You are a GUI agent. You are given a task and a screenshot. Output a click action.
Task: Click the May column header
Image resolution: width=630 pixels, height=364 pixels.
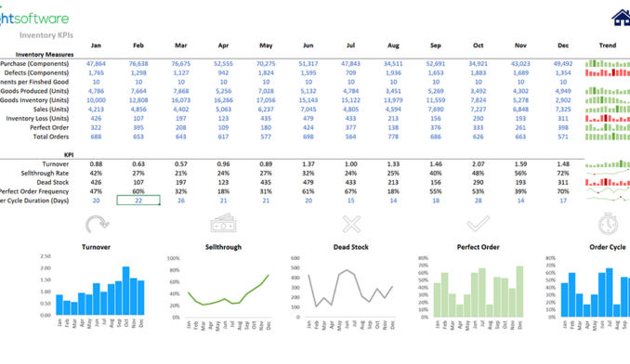click(x=266, y=45)
